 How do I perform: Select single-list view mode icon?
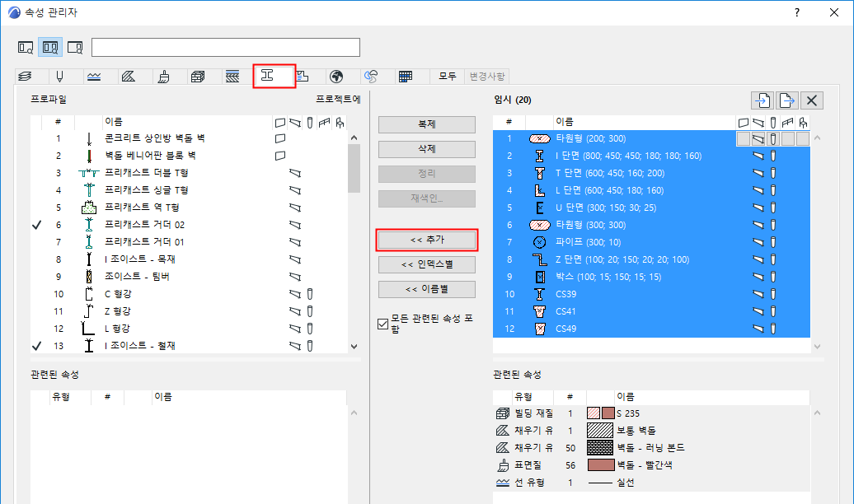click(x=26, y=47)
